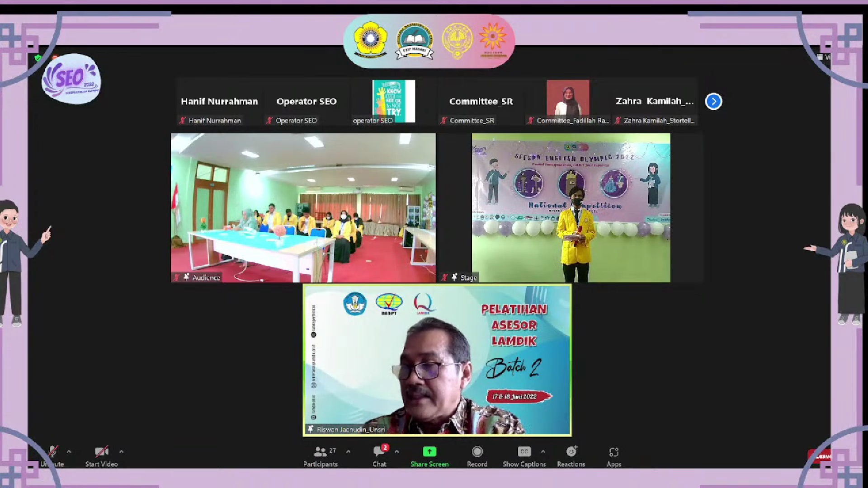This screenshot has width=868, height=488.
Task: Open the Participants panel
Action: pos(321,456)
